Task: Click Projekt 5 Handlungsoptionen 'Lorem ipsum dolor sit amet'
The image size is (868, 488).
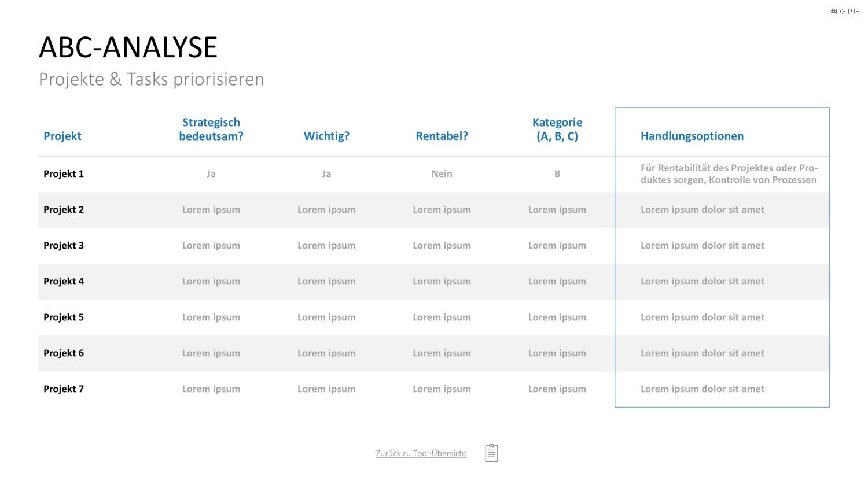Action: click(703, 317)
